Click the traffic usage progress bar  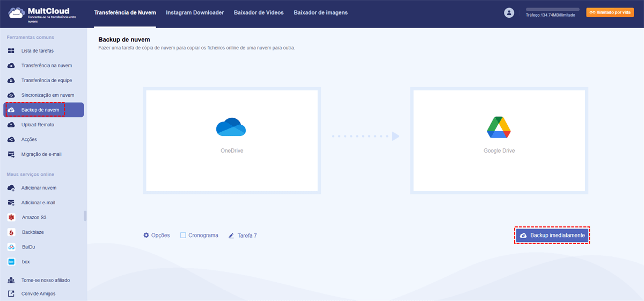(x=552, y=10)
